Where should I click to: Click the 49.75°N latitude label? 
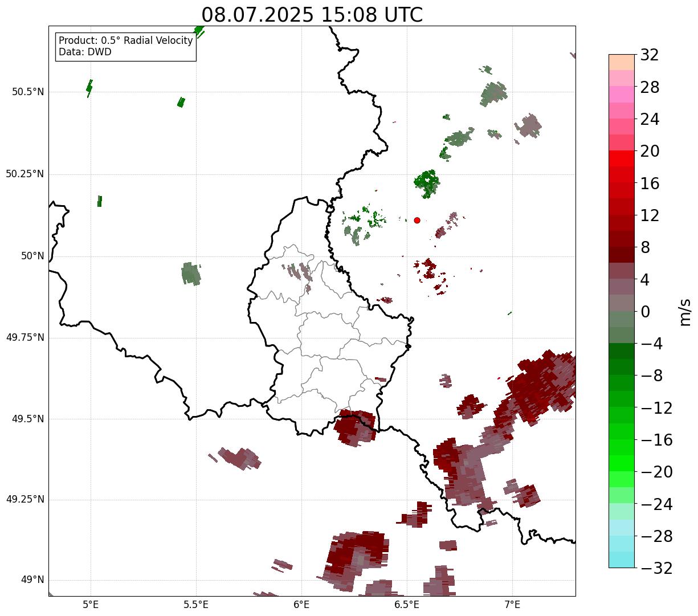coord(25,337)
